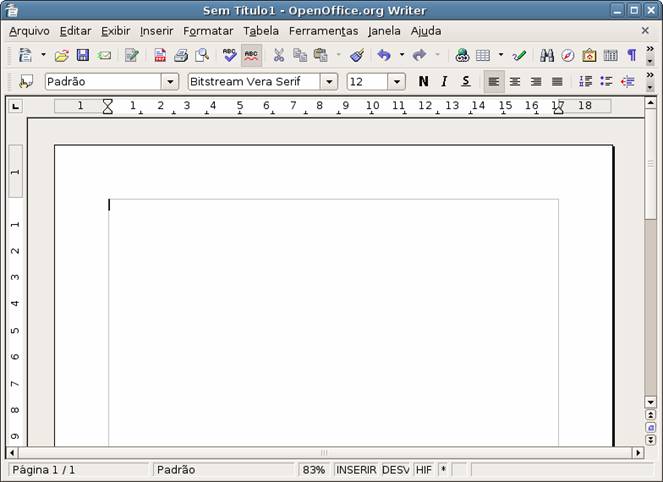The width and height of the screenshot is (663, 482).
Task: Open the Page Preview icon
Action: tap(202, 55)
